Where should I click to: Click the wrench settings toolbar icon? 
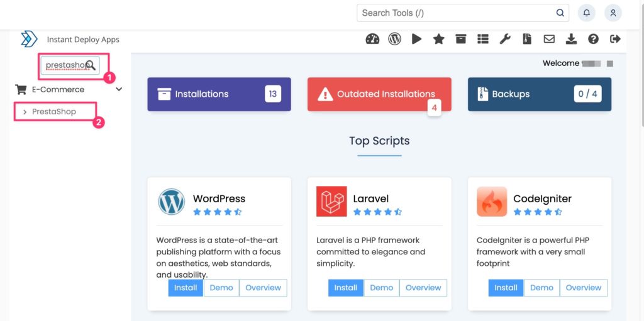click(505, 39)
